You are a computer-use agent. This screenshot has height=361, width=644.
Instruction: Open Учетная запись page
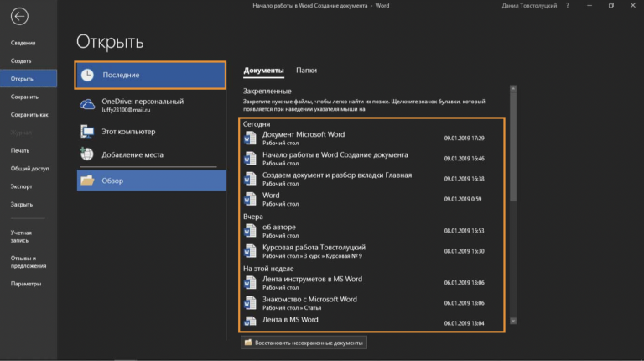click(x=21, y=237)
